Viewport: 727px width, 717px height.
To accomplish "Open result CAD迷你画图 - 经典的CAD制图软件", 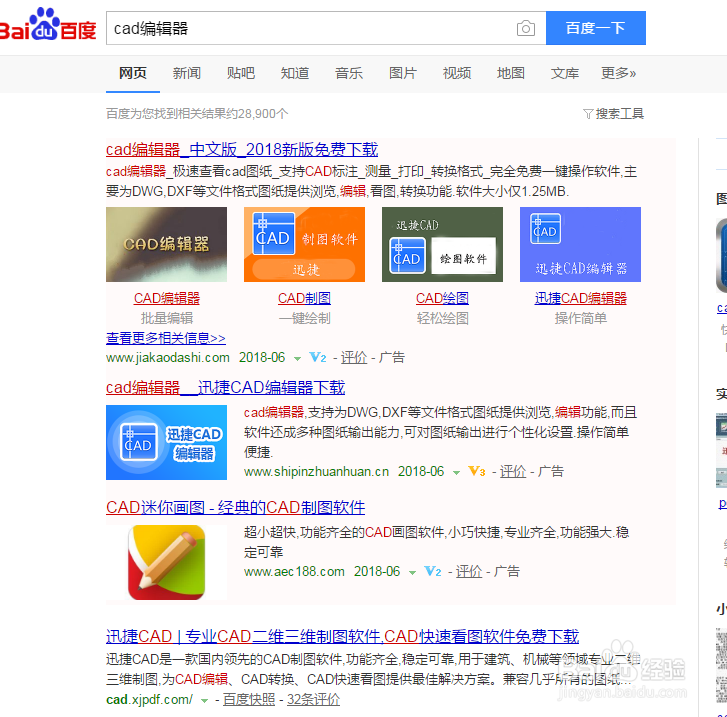I will [x=236, y=507].
